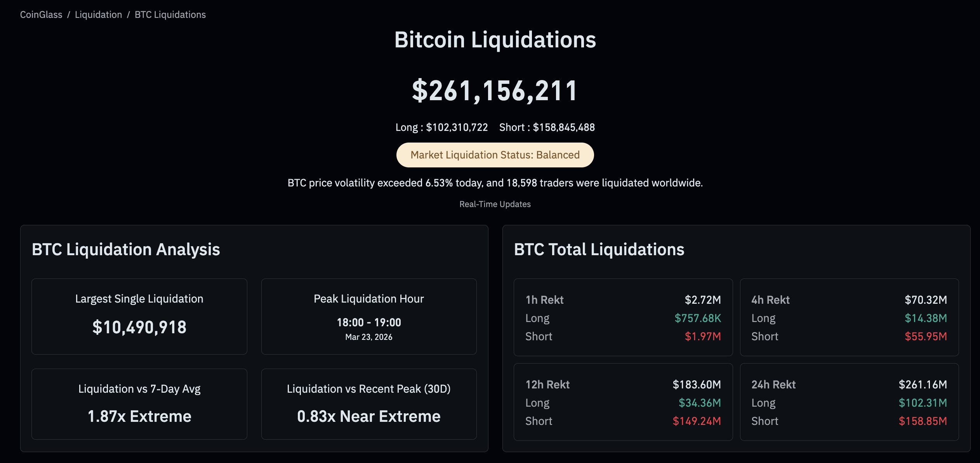
Task: Click the Liquidation vs Recent Peak card
Action: pos(369,403)
